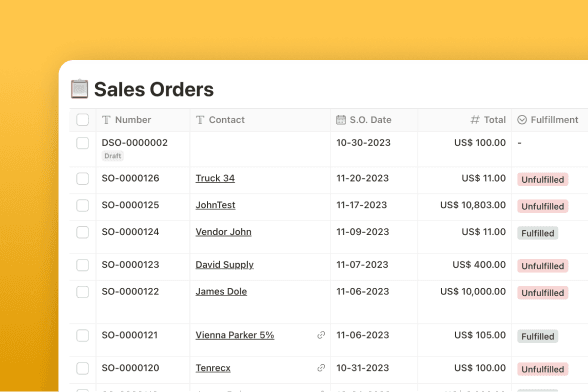Click the status icon next to Fulfillment header
The height and width of the screenshot is (392, 588).
[x=522, y=120]
